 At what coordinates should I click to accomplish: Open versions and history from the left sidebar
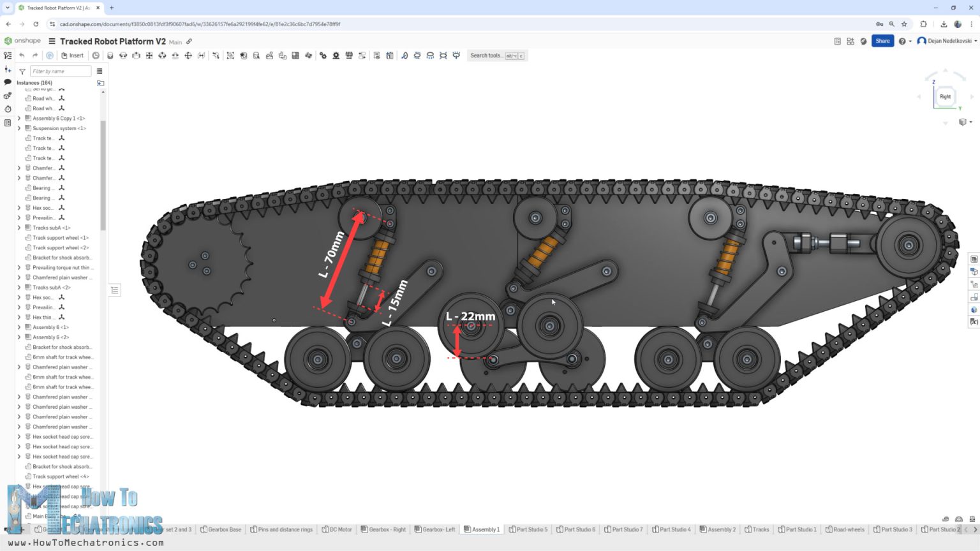click(8, 108)
